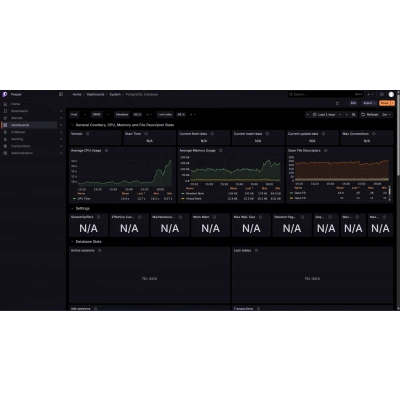Click the zoom out time range icon
This screenshot has height=400, width=400.
tap(354, 114)
